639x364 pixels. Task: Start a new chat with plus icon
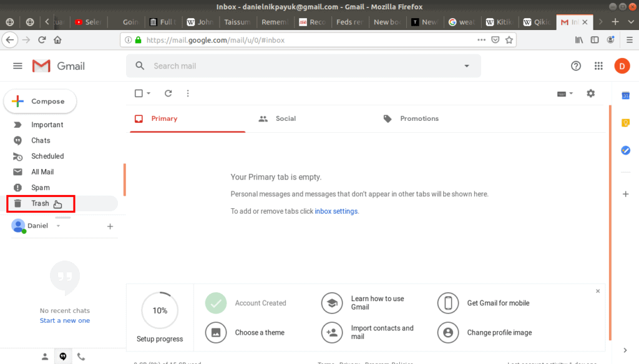click(x=110, y=226)
